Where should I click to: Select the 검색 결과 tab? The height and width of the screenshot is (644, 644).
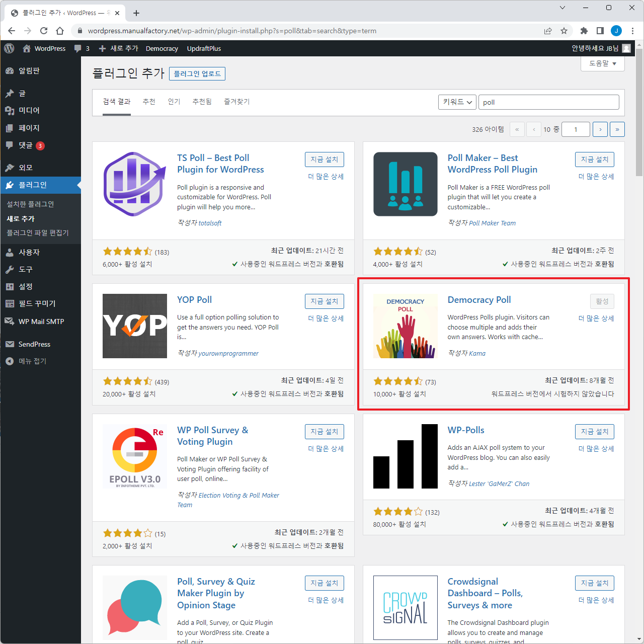point(117,102)
